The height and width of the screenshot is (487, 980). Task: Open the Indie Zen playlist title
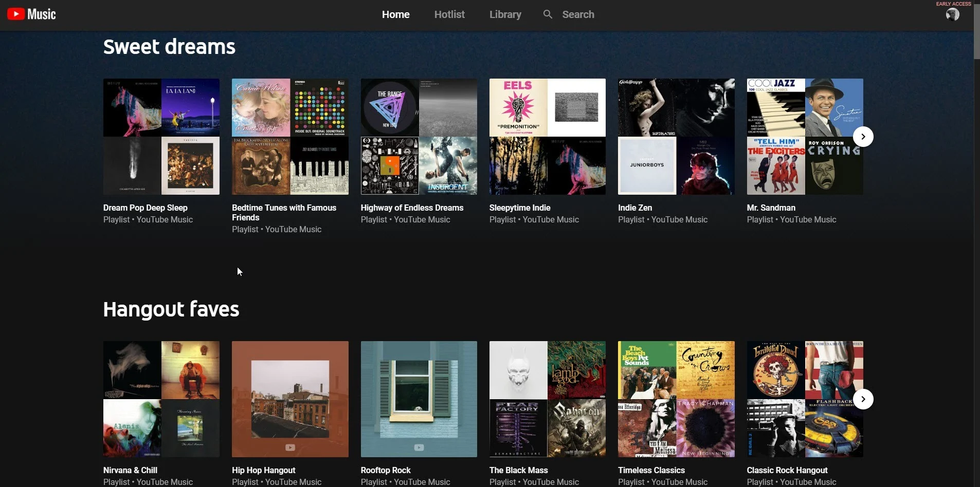pyautogui.click(x=634, y=208)
